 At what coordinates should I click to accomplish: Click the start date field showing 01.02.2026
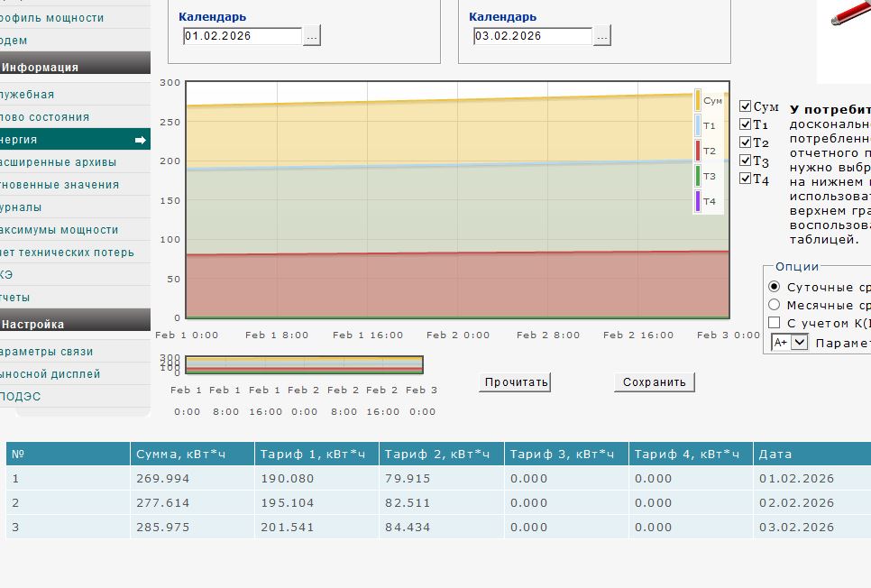[242, 36]
